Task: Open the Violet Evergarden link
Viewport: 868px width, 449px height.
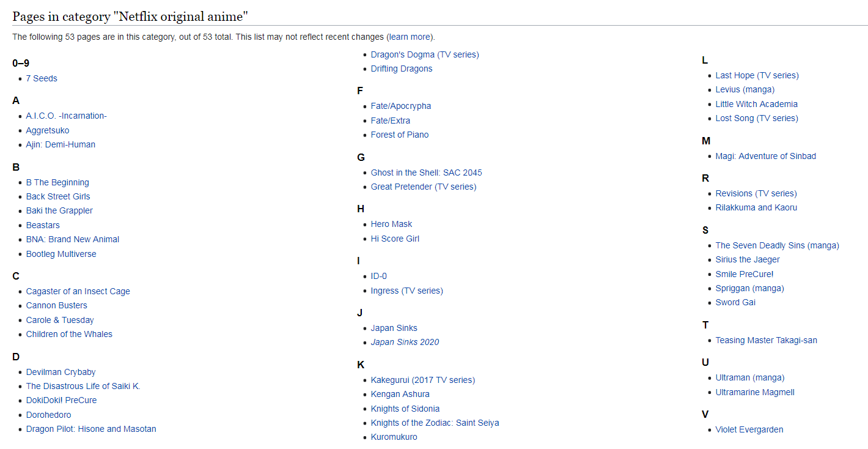Action: [x=749, y=429]
